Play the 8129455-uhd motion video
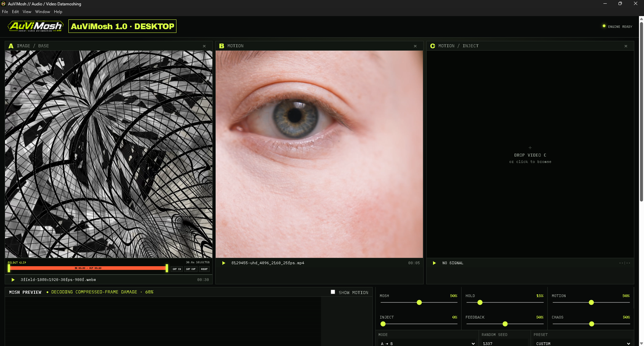The height and width of the screenshot is (346, 644). click(x=224, y=263)
